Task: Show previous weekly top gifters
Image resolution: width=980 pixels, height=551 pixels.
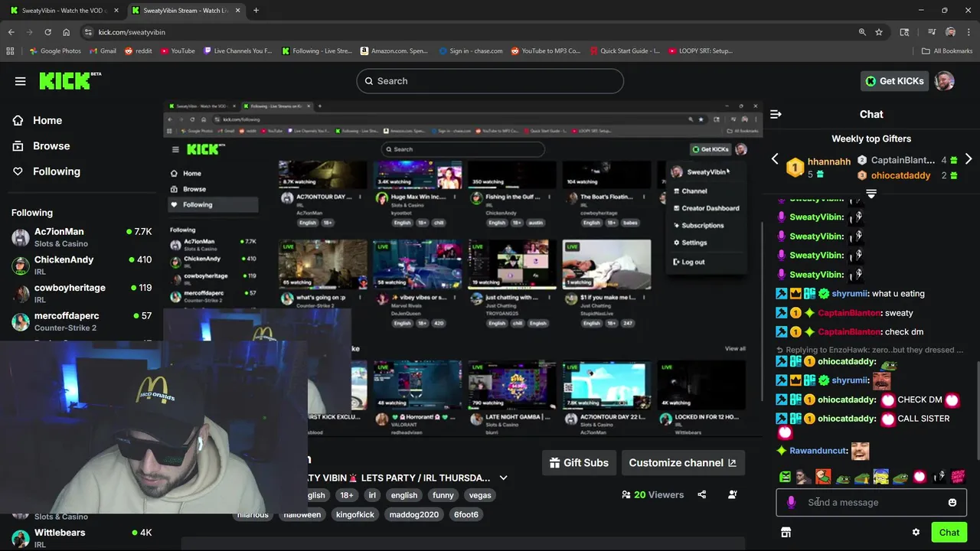Action: (774, 159)
